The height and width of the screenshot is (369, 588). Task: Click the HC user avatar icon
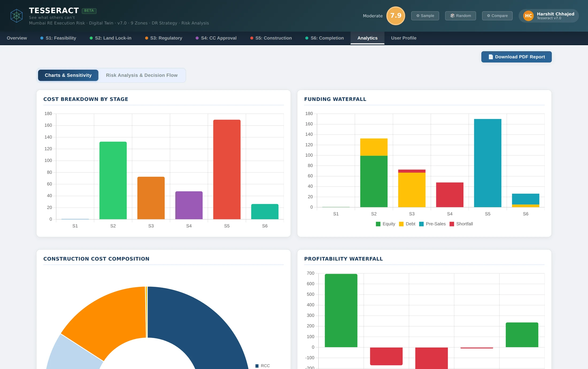[x=528, y=16]
